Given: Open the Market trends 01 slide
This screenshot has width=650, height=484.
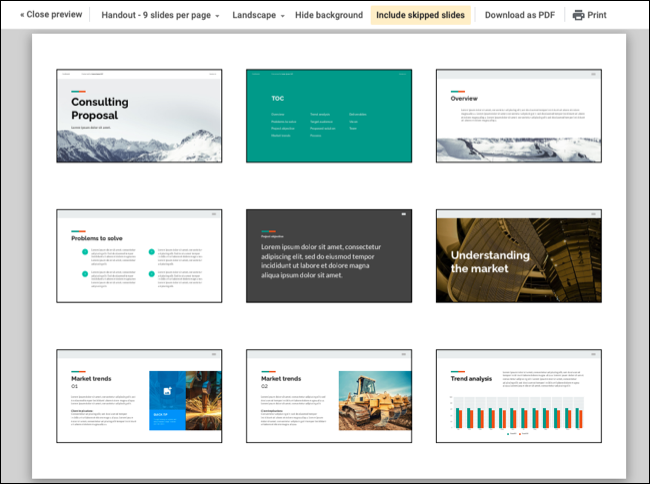Looking at the screenshot, I should tap(139, 396).
